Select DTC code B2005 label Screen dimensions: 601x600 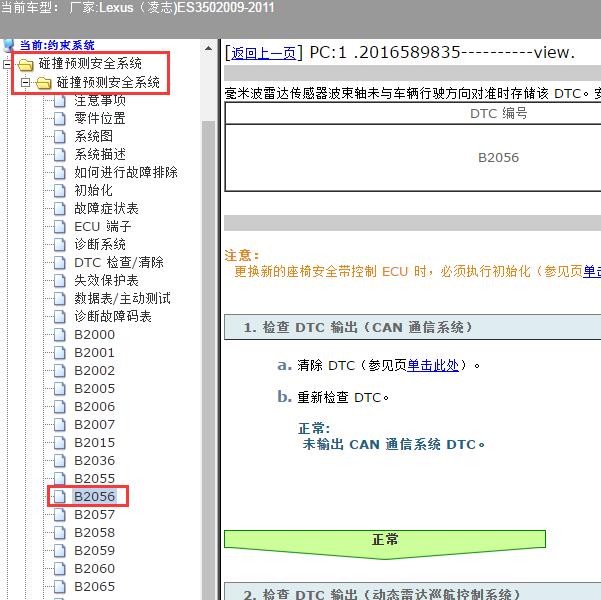click(95, 388)
